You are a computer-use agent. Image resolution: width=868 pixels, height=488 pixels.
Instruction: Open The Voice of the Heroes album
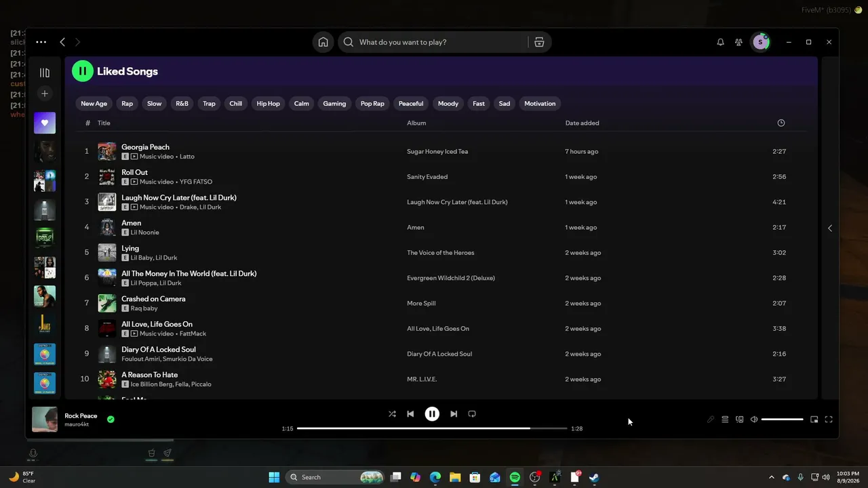point(441,253)
